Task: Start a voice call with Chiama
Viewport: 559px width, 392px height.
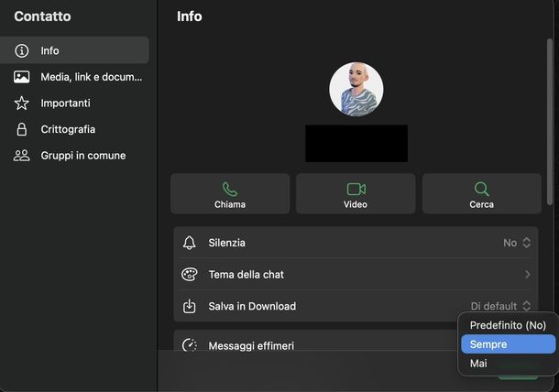Action: tap(230, 194)
